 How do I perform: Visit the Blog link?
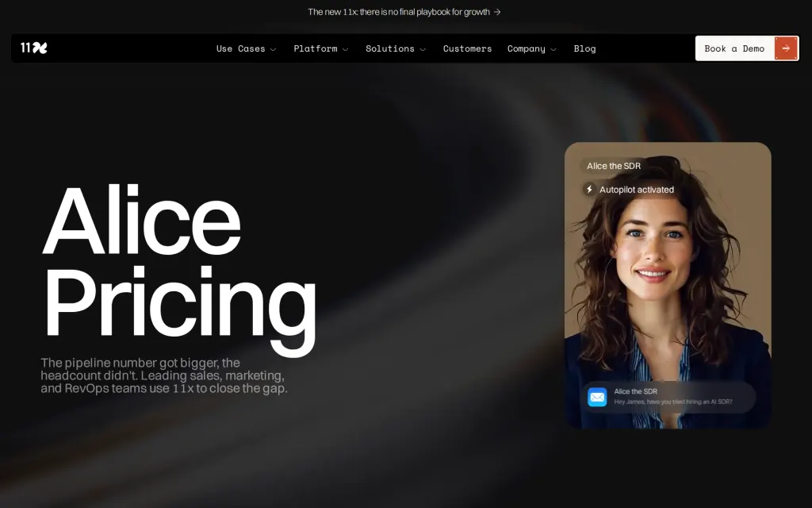[x=584, y=48]
